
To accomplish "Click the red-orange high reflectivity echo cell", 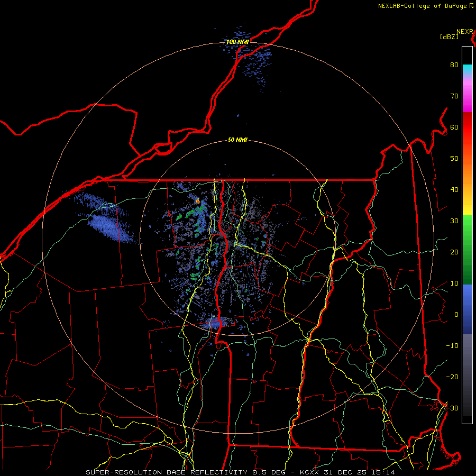I will (x=198, y=201).
